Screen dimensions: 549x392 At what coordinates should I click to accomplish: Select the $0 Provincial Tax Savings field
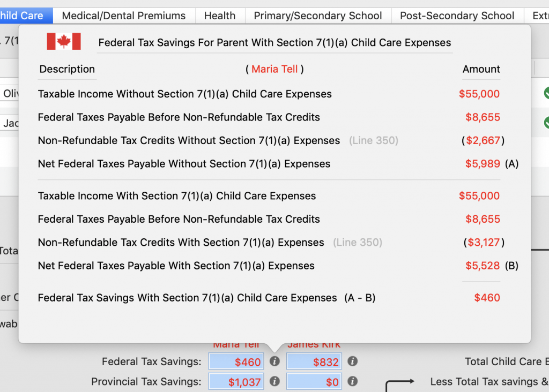tap(314, 382)
